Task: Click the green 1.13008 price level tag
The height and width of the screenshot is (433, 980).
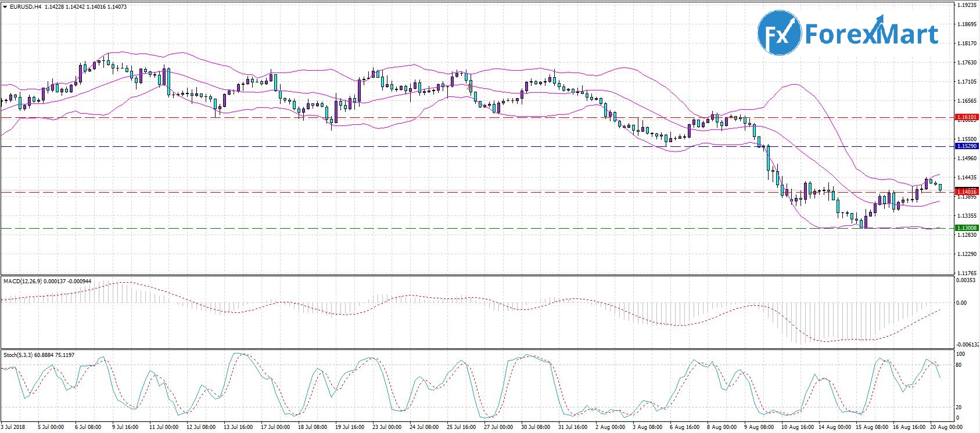Action: point(967,228)
